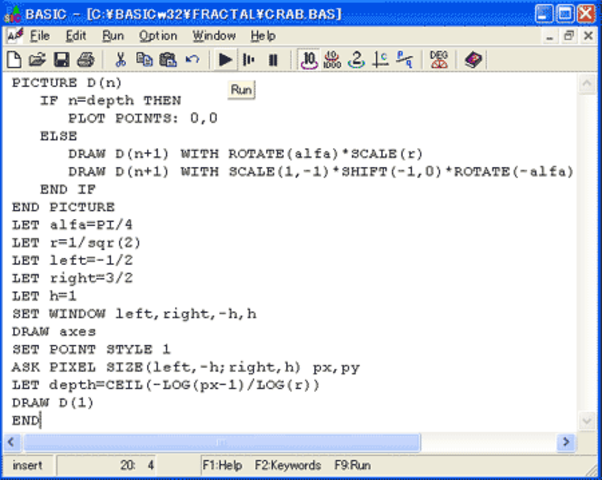Click the window resize grip in status bar corner
The image size is (602, 480).
[x=592, y=470]
